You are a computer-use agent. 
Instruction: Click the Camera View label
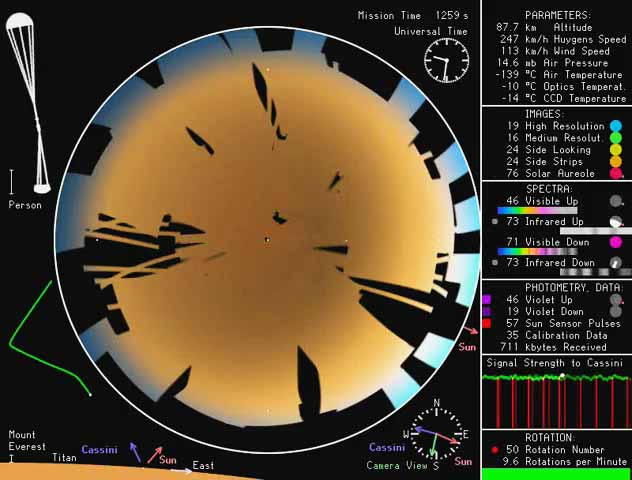pos(397,465)
